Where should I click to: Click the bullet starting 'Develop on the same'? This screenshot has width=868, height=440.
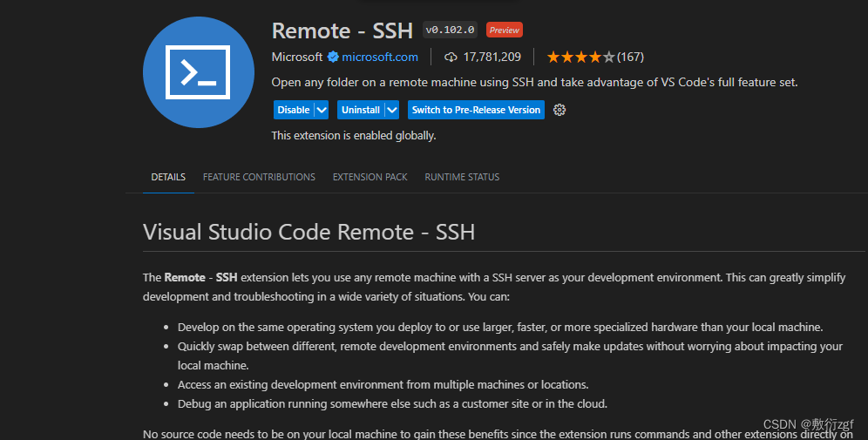500,327
